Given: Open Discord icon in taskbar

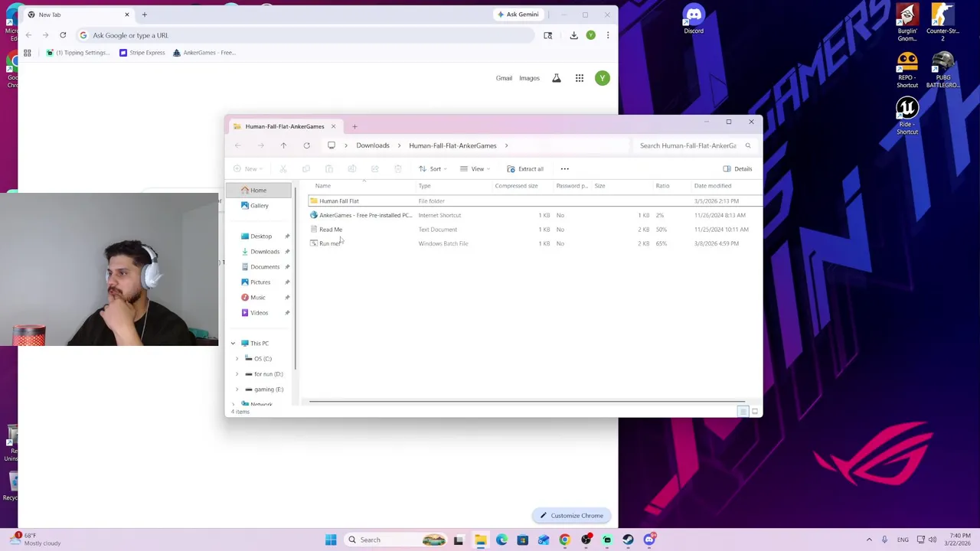Looking at the screenshot, I should click(649, 540).
